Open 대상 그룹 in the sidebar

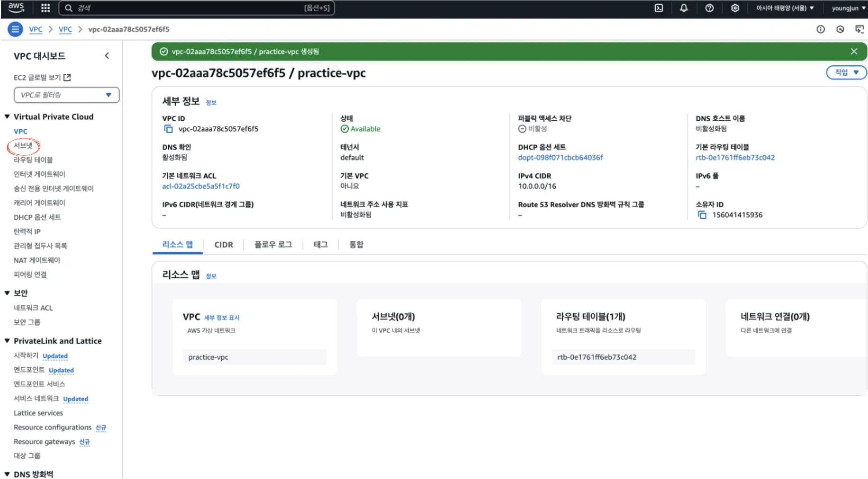27,456
